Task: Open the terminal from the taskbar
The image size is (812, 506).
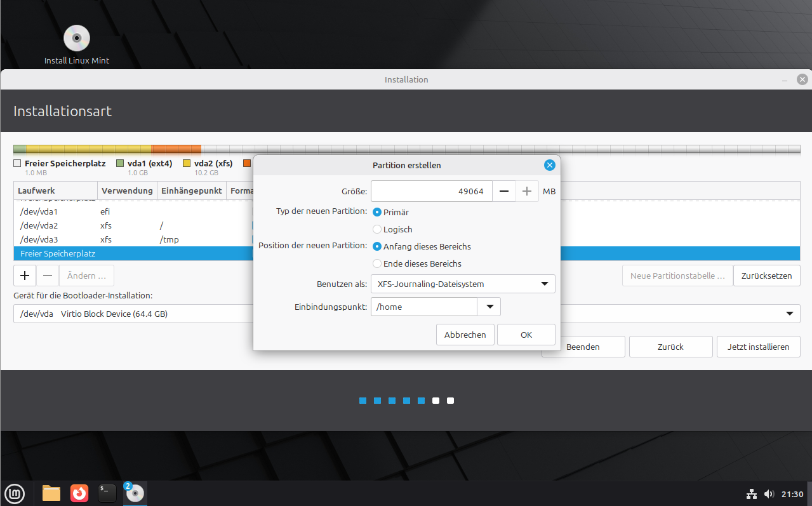Action: [x=107, y=493]
